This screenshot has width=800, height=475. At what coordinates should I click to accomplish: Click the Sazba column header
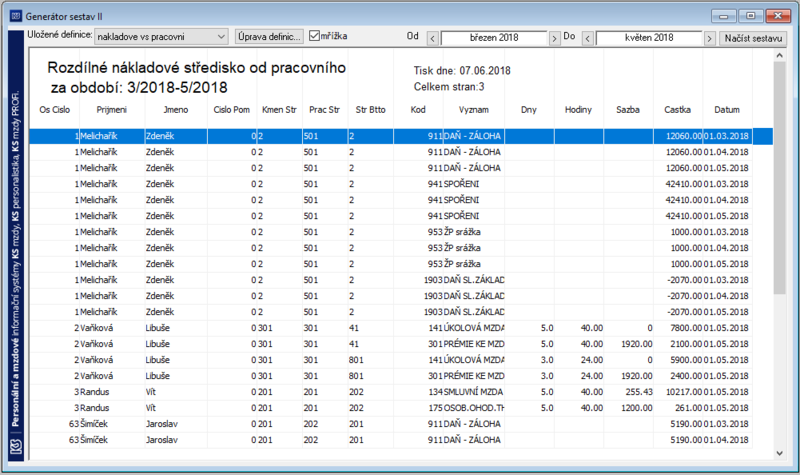(628, 110)
